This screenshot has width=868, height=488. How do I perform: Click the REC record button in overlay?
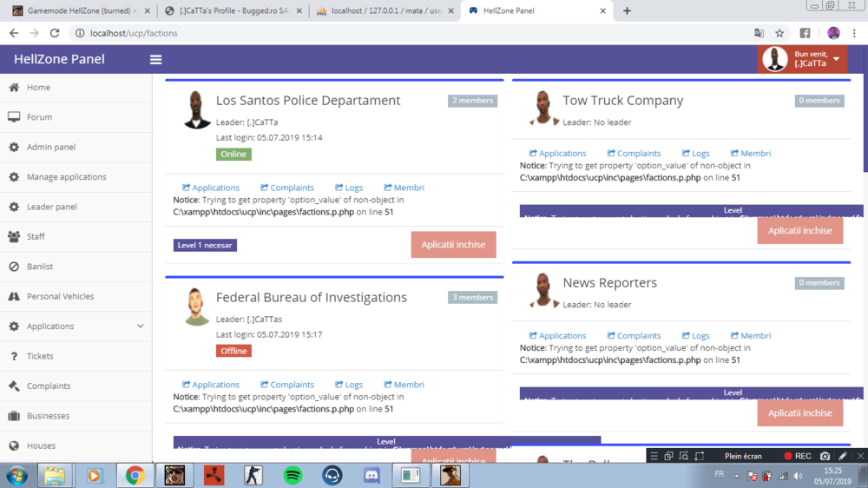(x=798, y=457)
